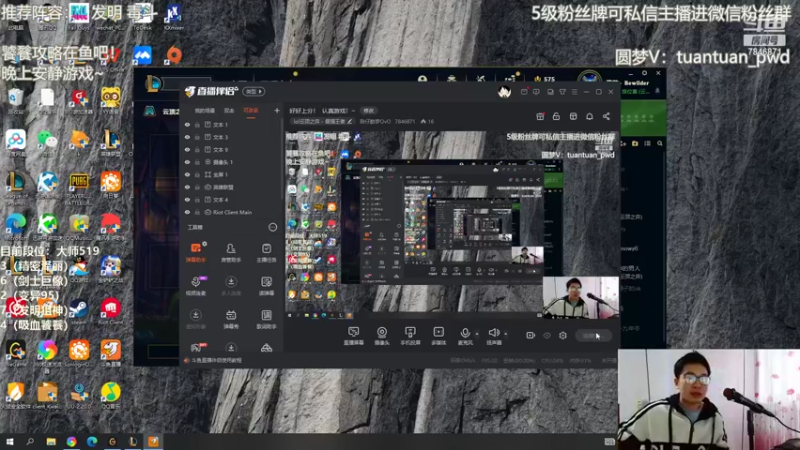Click the webcam thumbnail in the companion preview
800x450 pixels.
point(581,297)
